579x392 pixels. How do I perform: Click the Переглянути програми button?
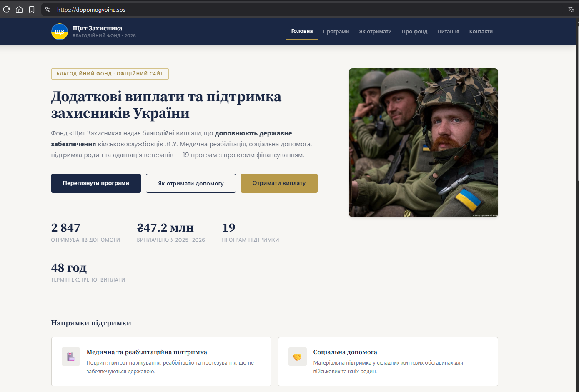96,183
